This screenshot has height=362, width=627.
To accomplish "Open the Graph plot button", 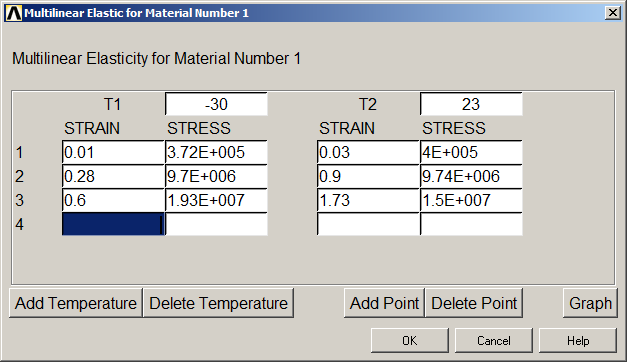I will tap(590, 303).
